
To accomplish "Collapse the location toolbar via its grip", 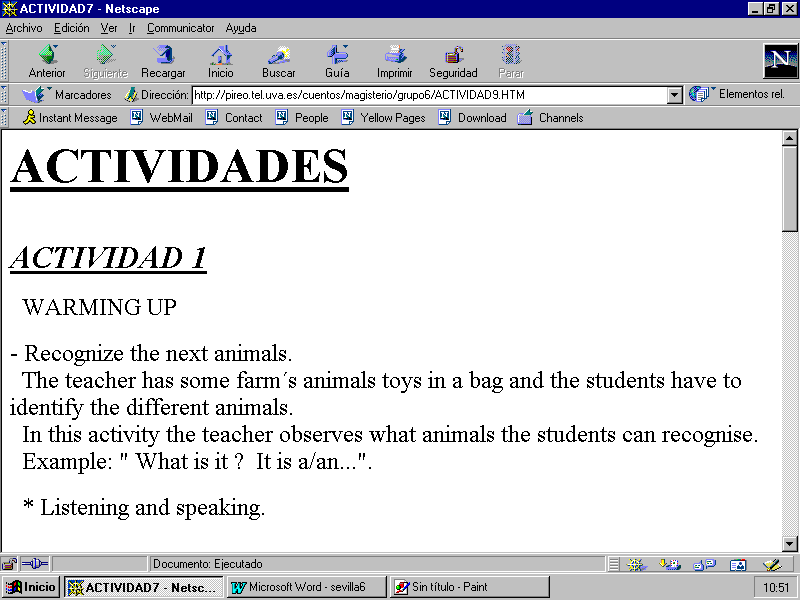I will (x=4, y=95).
